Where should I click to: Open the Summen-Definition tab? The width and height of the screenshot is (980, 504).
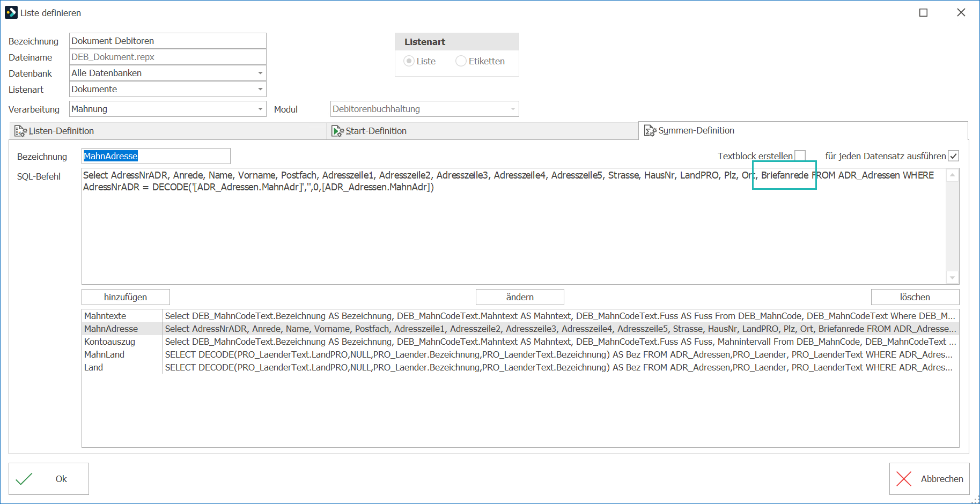coord(803,130)
